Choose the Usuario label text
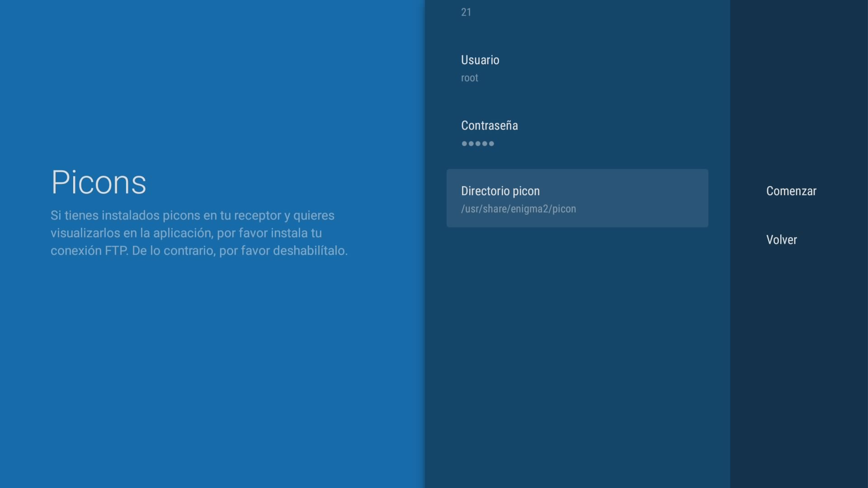Viewport: 868px width, 488px height. pos(480,60)
